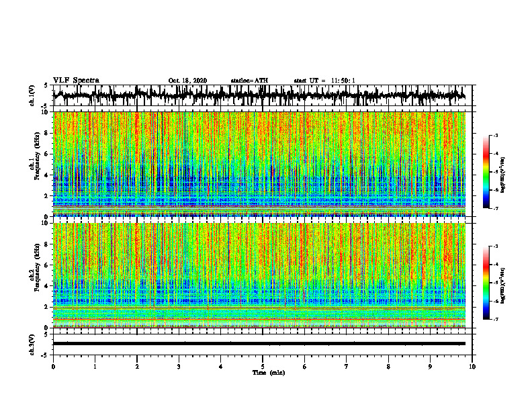
Task: Click the "Time (min)" axis title
Action: coord(269,373)
